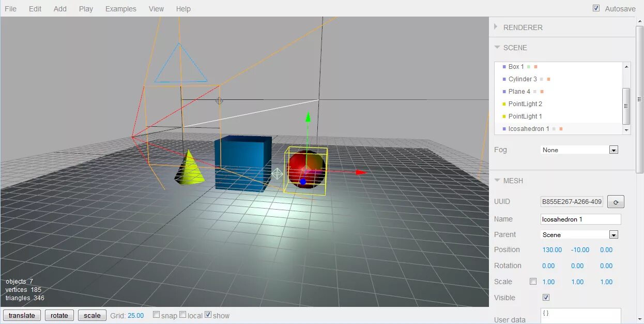
Task: Click the scene list scroll down arrow
Action: [x=626, y=130]
